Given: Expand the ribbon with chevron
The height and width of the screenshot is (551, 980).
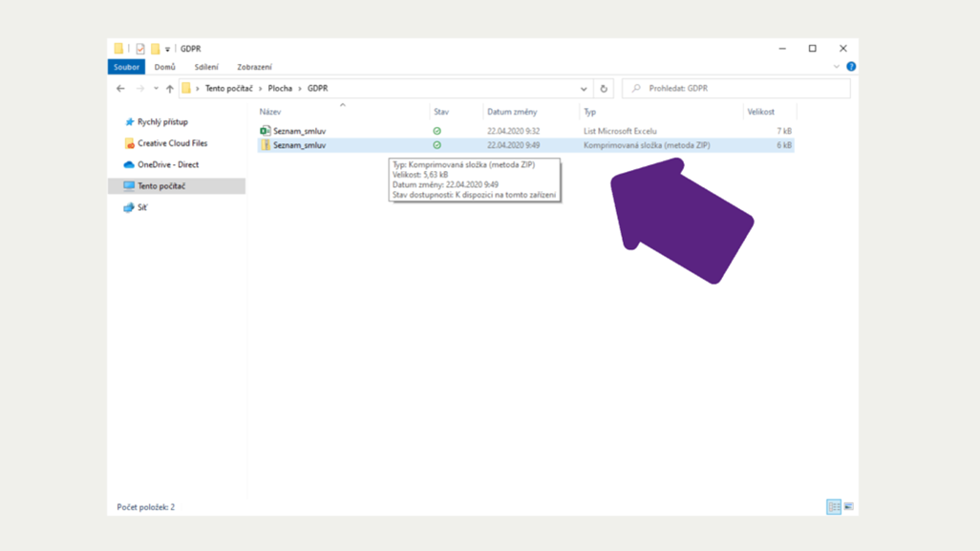Looking at the screenshot, I should click(x=837, y=67).
